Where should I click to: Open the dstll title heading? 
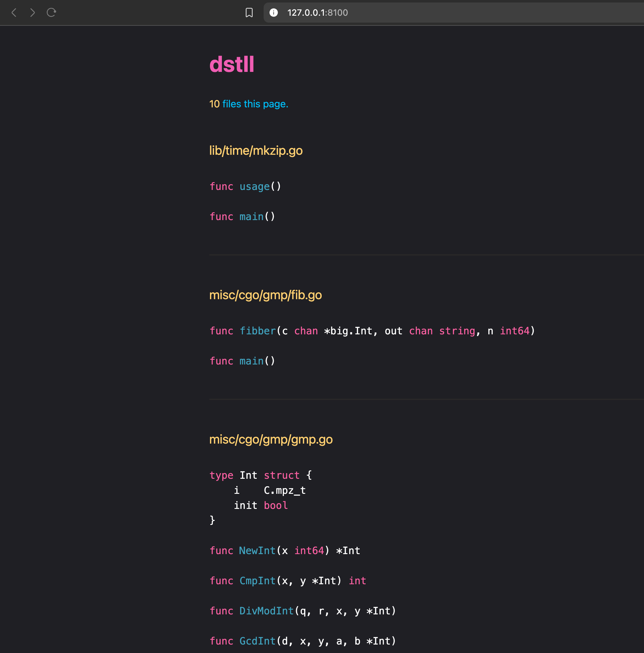(x=232, y=64)
